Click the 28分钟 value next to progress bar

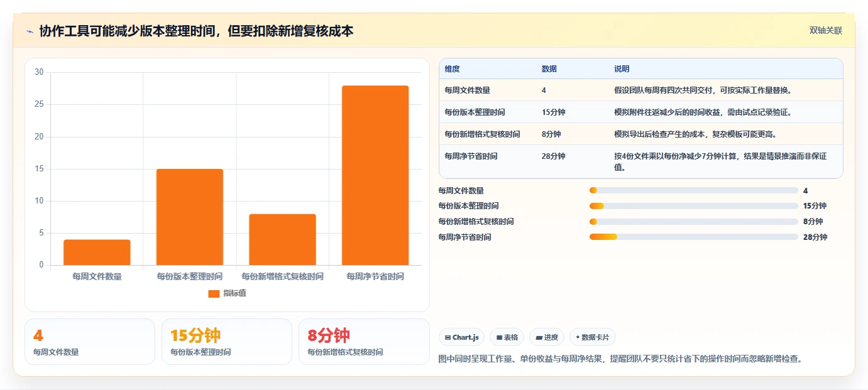[815, 237]
